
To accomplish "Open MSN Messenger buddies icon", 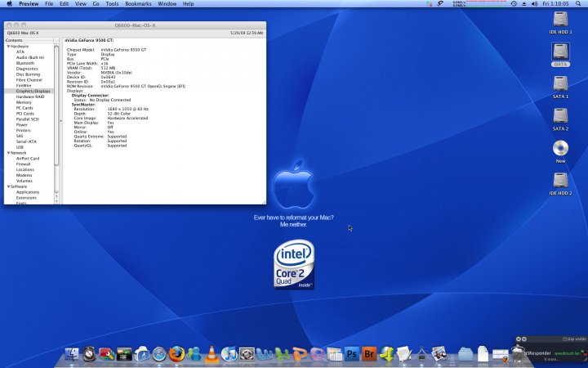I will (194, 354).
